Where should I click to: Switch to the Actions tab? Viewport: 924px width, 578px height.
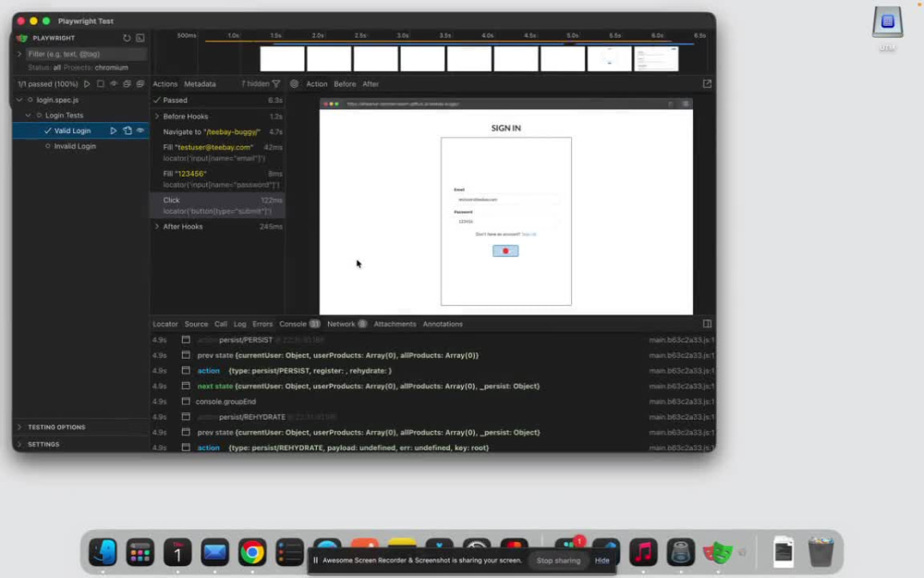165,84
